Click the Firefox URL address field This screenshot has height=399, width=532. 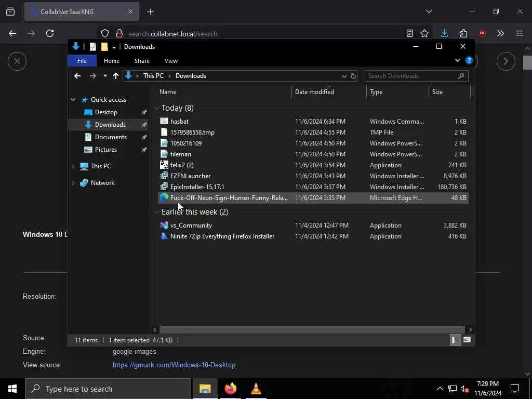[x=264, y=34]
